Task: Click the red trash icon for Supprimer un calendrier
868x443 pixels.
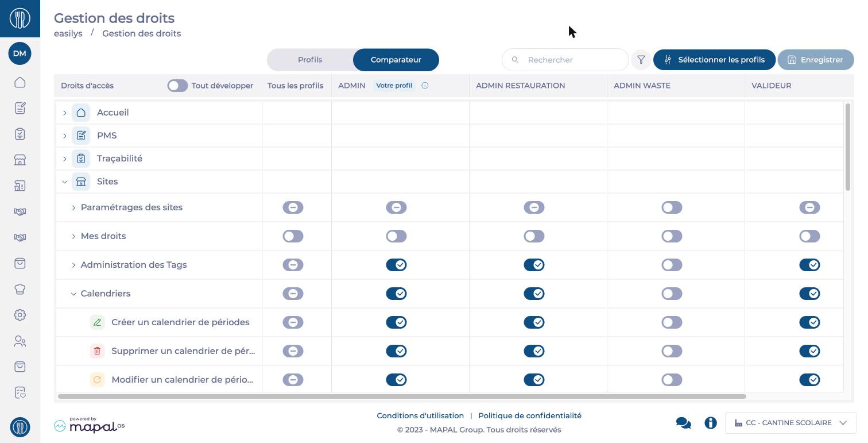Action: click(97, 351)
